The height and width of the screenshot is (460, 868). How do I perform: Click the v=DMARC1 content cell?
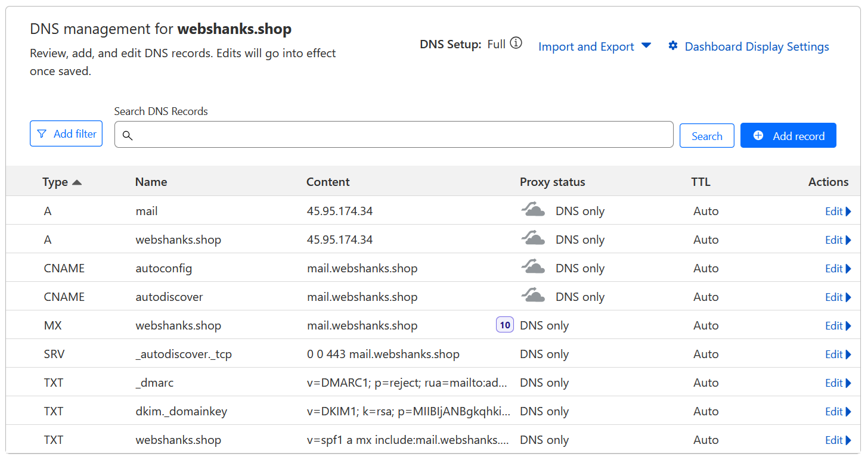tap(407, 383)
